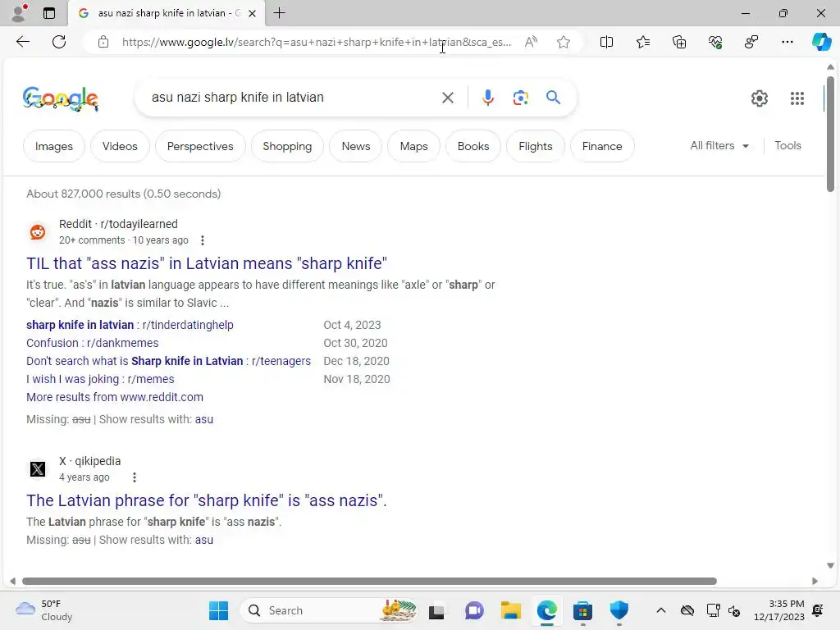Clear the search box text

(x=447, y=98)
